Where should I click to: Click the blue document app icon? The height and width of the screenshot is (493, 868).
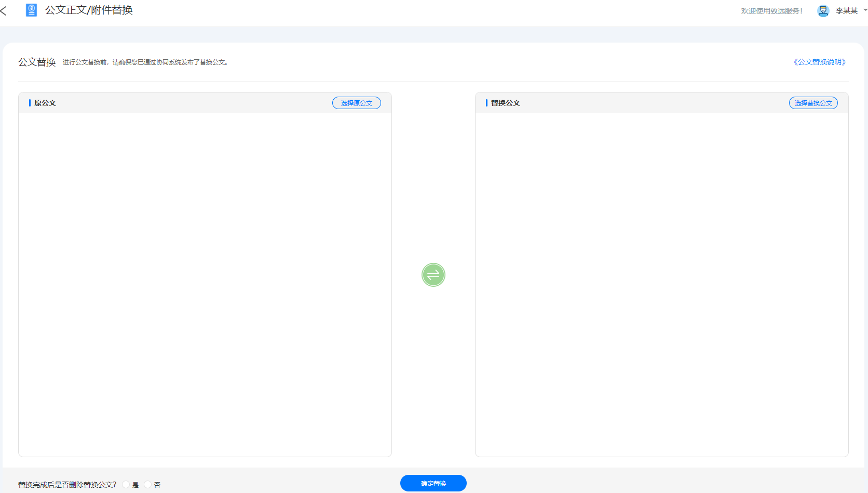(x=31, y=10)
